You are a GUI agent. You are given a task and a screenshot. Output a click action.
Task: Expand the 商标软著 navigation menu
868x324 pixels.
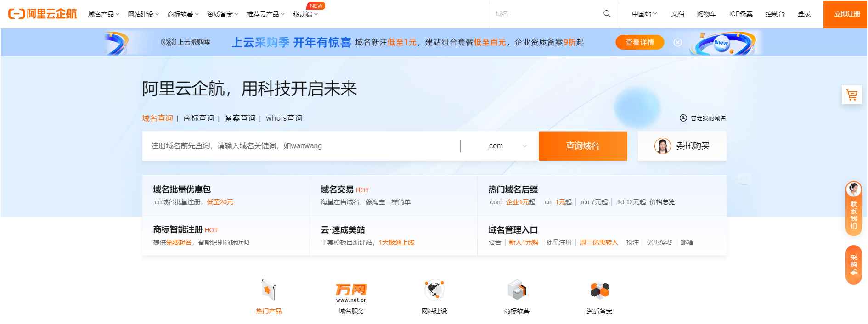point(183,14)
